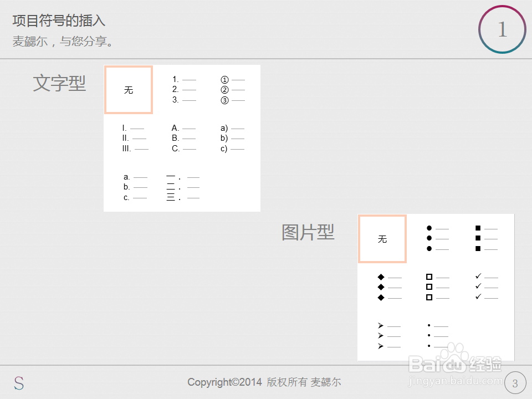Image resolution: width=532 pixels, height=399 pixels.
Task: Select the 无 option in numbering gallery
Action: pyautogui.click(x=129, y=90)
